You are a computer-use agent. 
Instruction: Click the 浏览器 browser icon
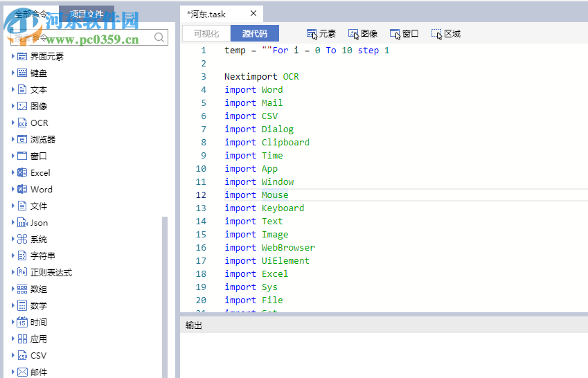pyautogui.click(x=22, y=140)
